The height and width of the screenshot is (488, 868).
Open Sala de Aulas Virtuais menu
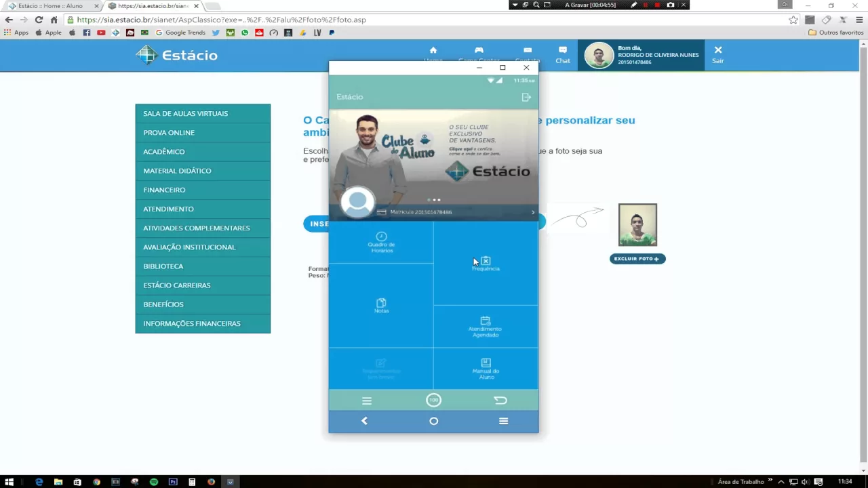coord(203,114)
